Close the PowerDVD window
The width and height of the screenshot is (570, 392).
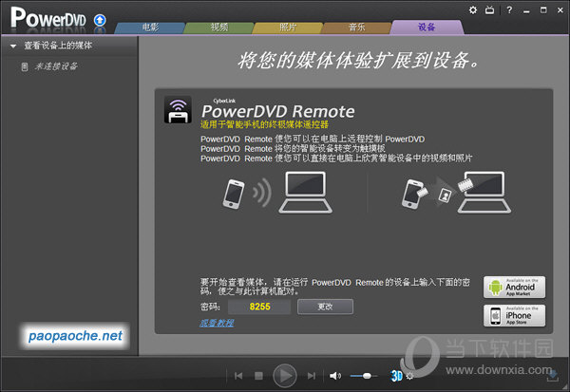pos(560,10)
